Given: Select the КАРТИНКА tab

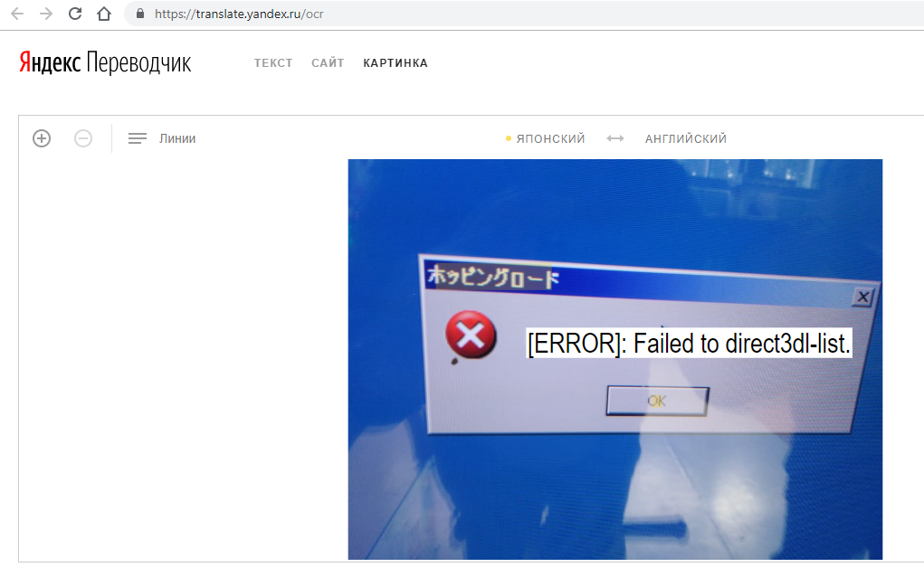Looking at the screenshot, I should pos(395,63).
